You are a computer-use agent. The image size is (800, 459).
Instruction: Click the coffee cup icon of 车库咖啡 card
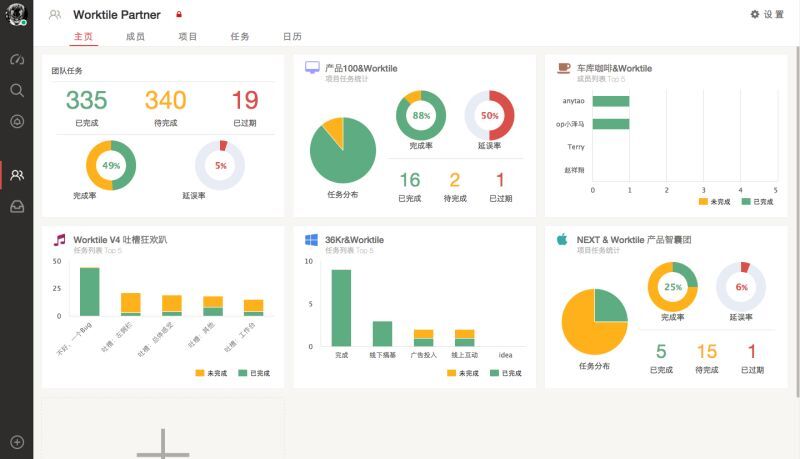[x=563, y=68]
